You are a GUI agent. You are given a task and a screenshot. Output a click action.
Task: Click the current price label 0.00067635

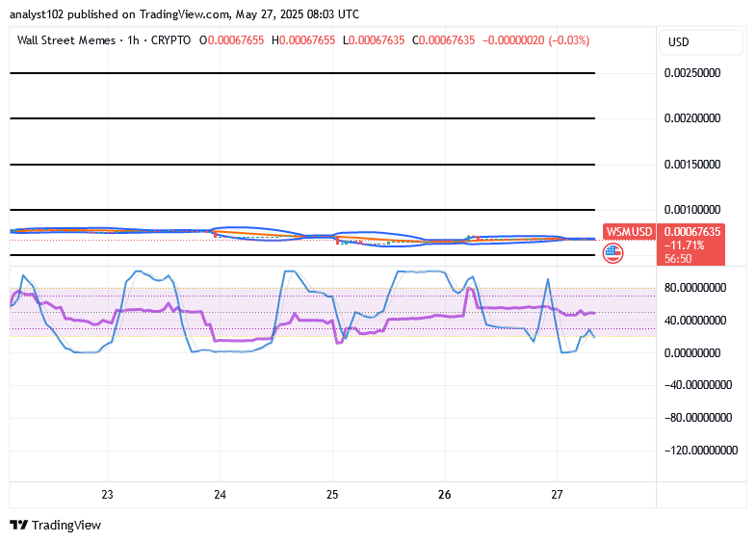[691, 232]
